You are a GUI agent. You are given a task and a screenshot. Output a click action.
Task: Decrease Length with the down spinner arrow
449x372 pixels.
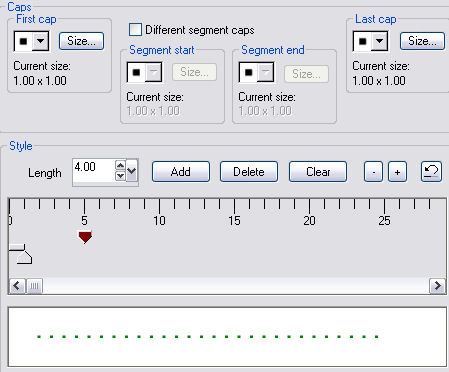click(x=120, y=176)
